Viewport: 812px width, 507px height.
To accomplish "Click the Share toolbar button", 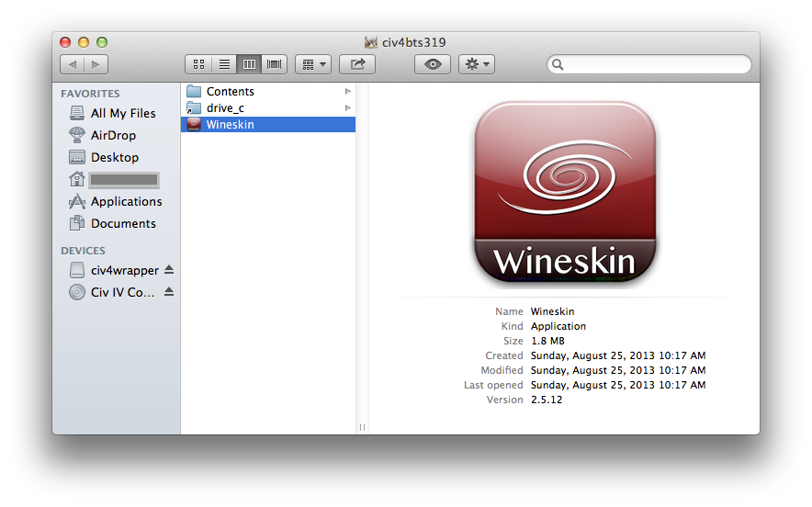I will tap(357, 64).
